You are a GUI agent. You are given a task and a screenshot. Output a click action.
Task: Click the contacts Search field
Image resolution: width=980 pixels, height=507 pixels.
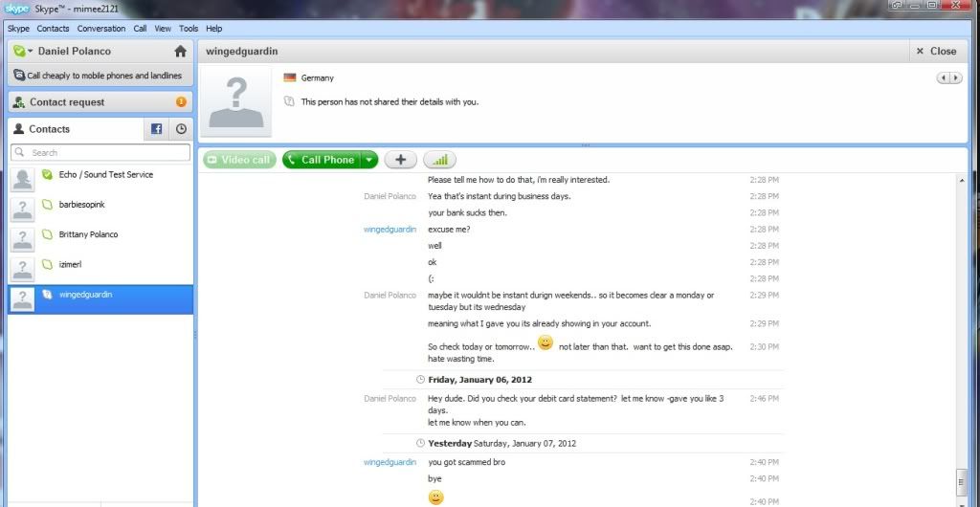click(x=100, y=152)
